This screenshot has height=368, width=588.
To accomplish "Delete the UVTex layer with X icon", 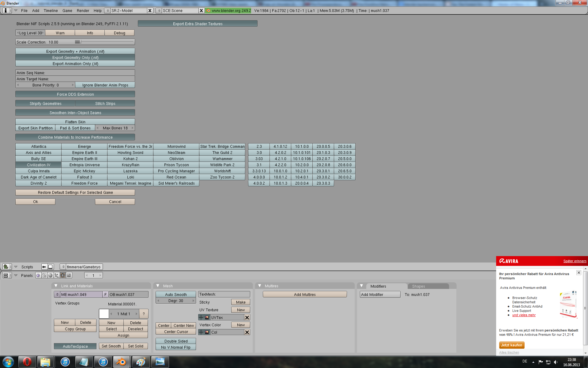I will click(247, 317).
